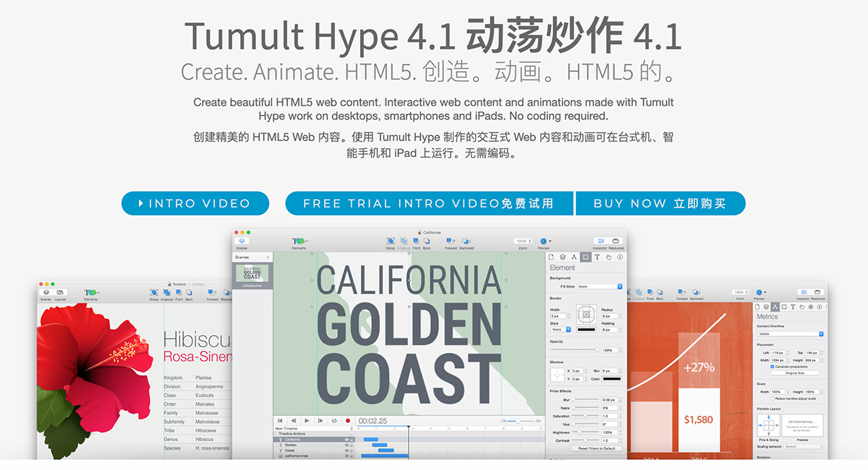Open the Border Style dropdown

pyautogui.click(x=561, y=330)
